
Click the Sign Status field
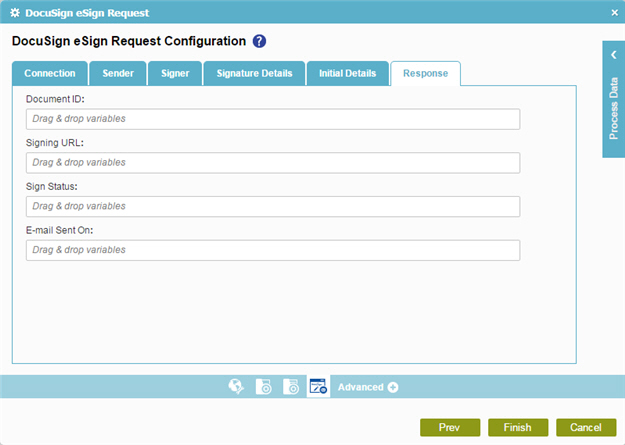pos(273,207)
